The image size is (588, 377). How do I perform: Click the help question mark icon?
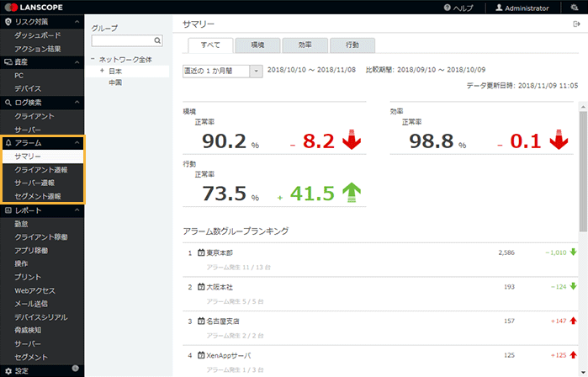click(x=447, y=8)
